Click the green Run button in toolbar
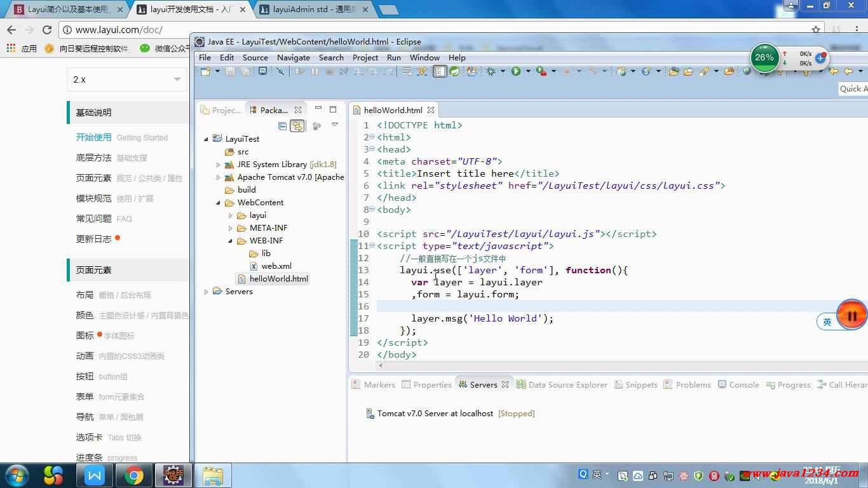 (516, 72)
